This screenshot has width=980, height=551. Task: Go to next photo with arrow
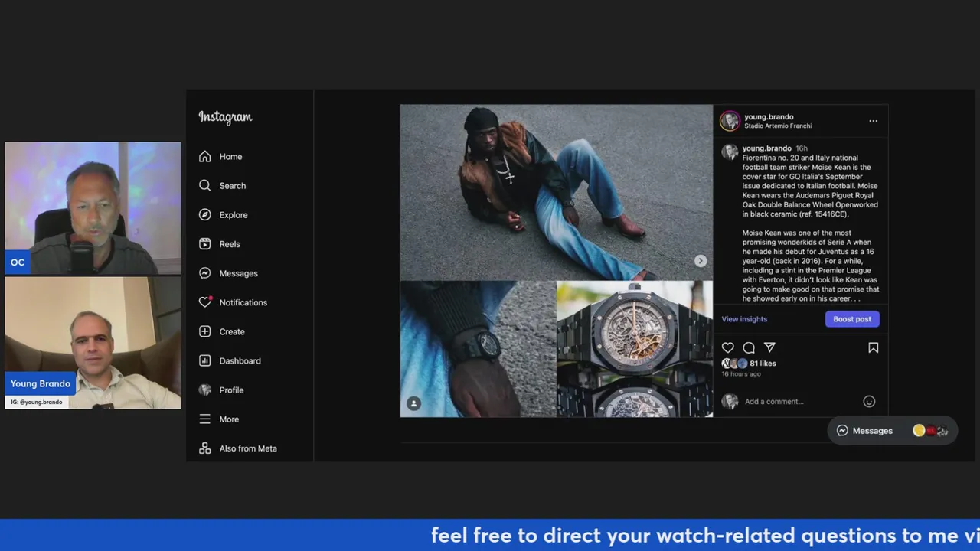coord(700,261)
